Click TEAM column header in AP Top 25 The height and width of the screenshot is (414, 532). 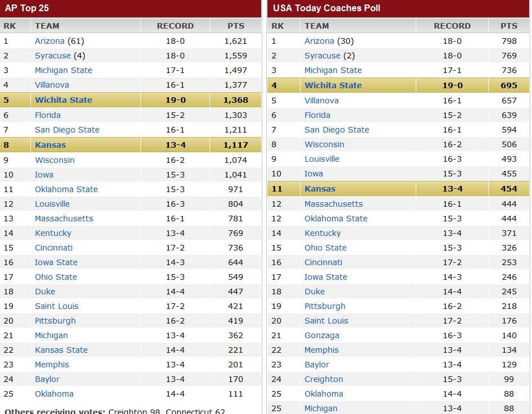click(x=47, y=26)
